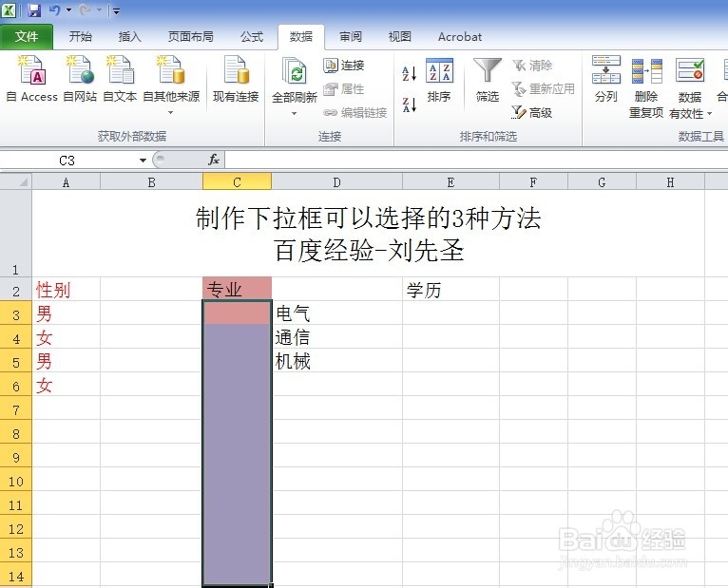Open the Undo history dropdown arrow
Screen dimensions: 728x588
tap(68, 9)
